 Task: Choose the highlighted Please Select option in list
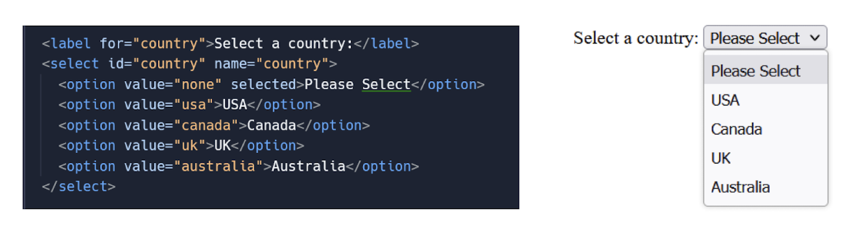[x=765, y=71]
